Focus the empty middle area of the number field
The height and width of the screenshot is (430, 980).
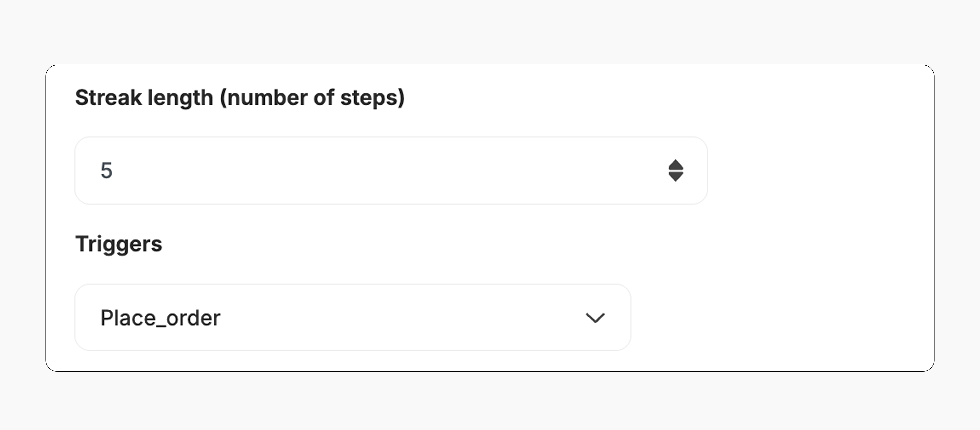[x=381, y=170]
